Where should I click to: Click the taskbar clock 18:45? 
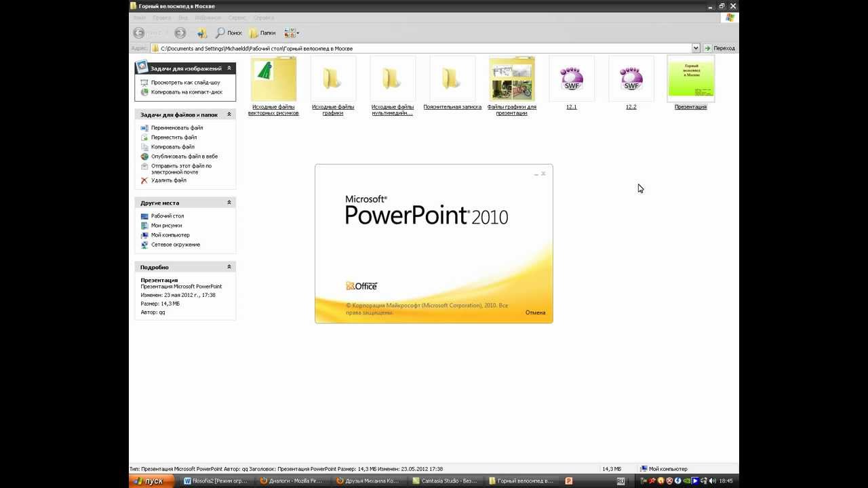tap(726, 481)
